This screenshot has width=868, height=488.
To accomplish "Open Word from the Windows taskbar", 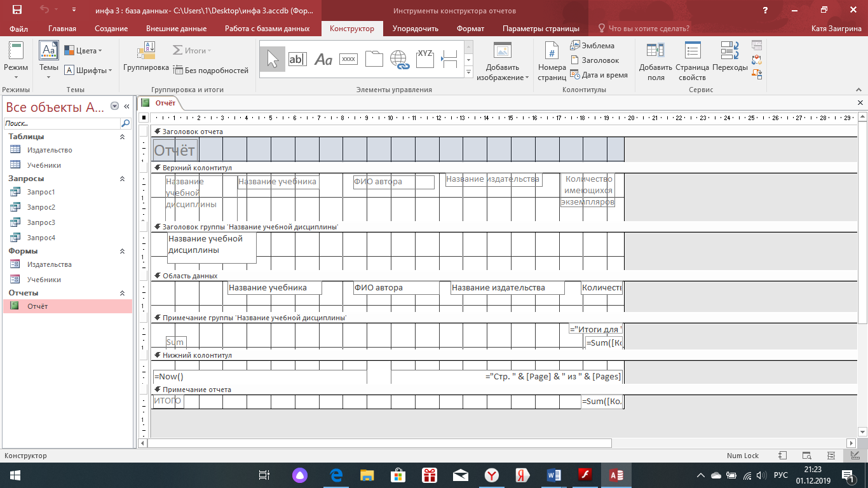I will pos(553,475).
